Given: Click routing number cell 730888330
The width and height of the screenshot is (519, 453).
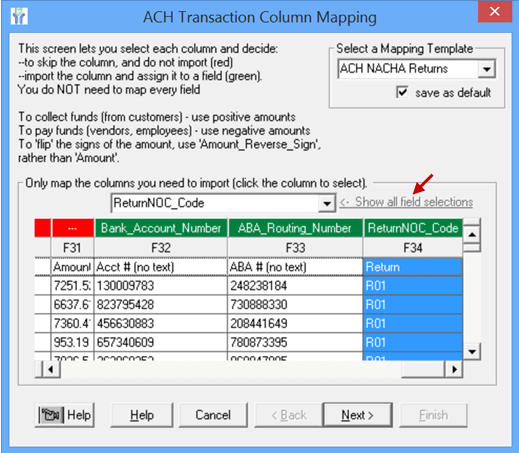Looking at the screenshot, I should coord(295,305).
